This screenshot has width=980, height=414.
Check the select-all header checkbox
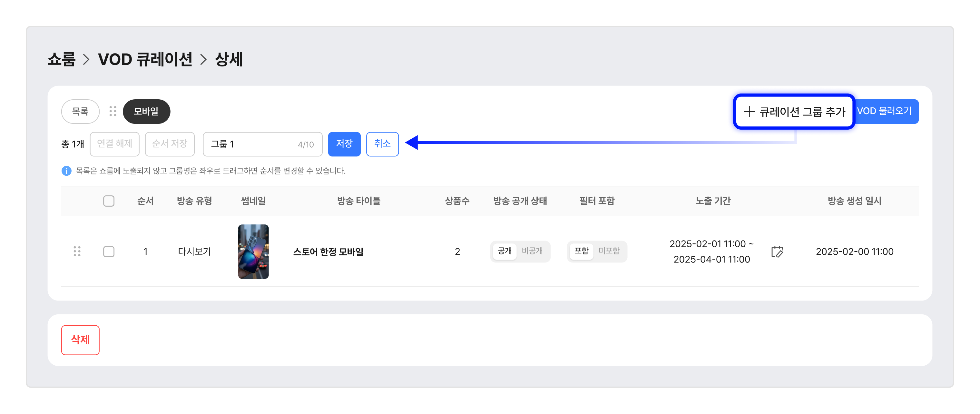(109, 201)
